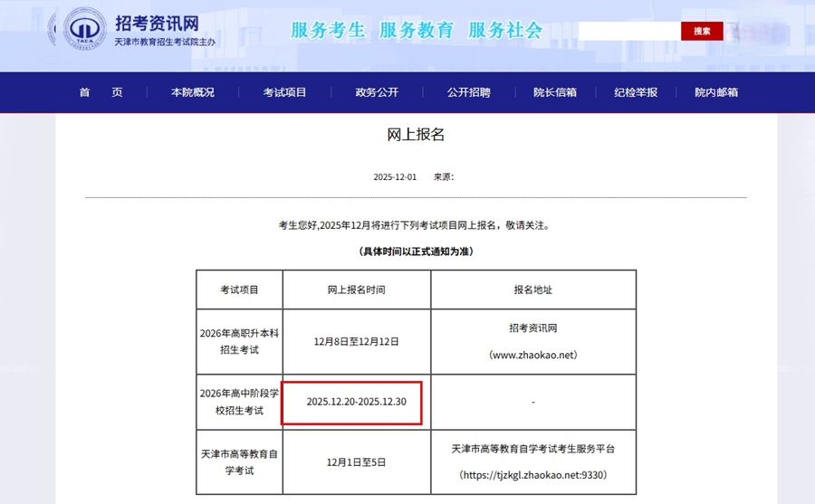Go to 政务公开 in the navigation bar
This screenshot has width=815, height=504.
pos(377,92)
